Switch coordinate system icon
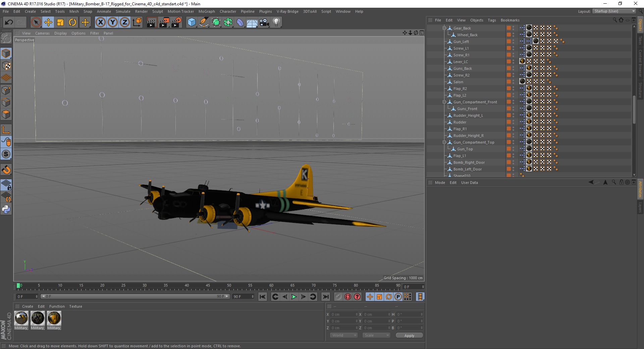The width and height of the screenshot is (644, 349). (137, 22)
